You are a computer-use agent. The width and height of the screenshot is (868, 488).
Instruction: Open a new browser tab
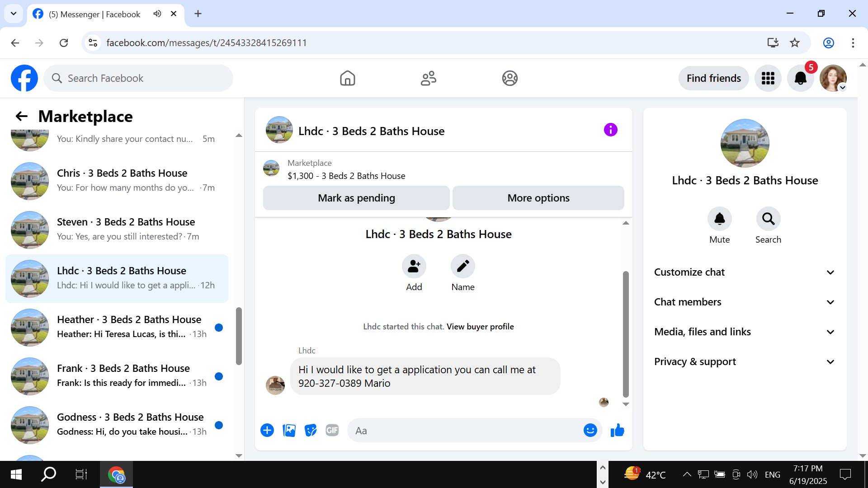[198, 14]
